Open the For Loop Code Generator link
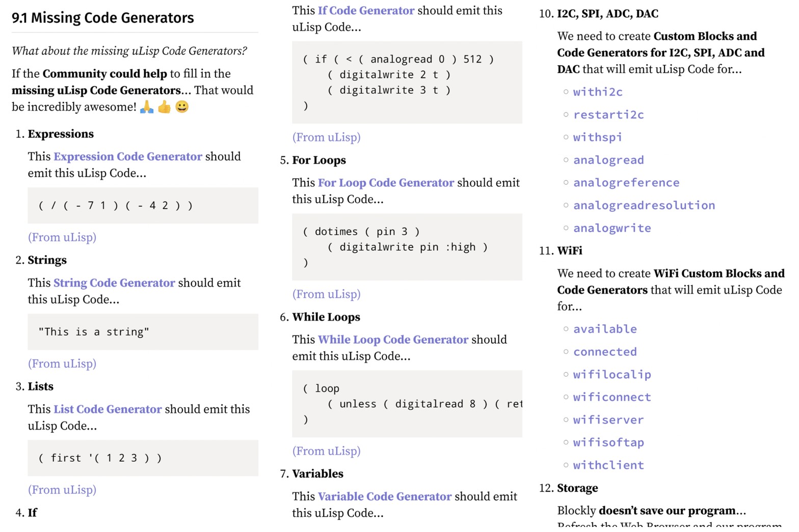 tap(386, 183)
